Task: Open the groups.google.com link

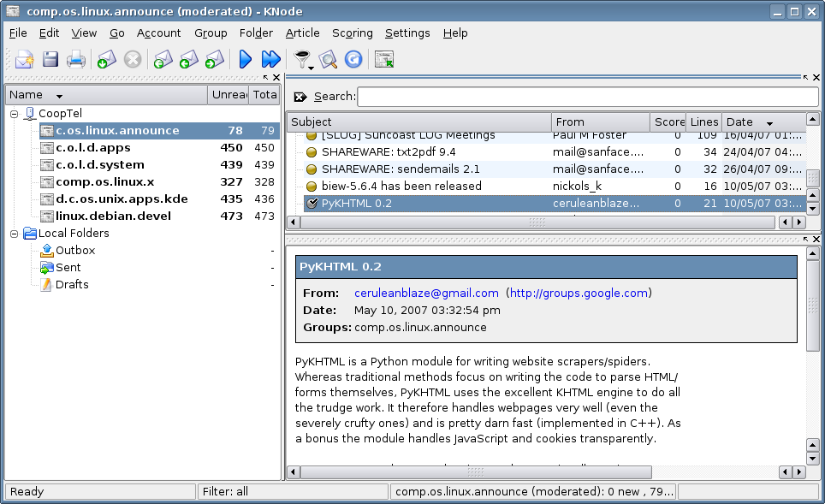Action: (x=579, y=293)
